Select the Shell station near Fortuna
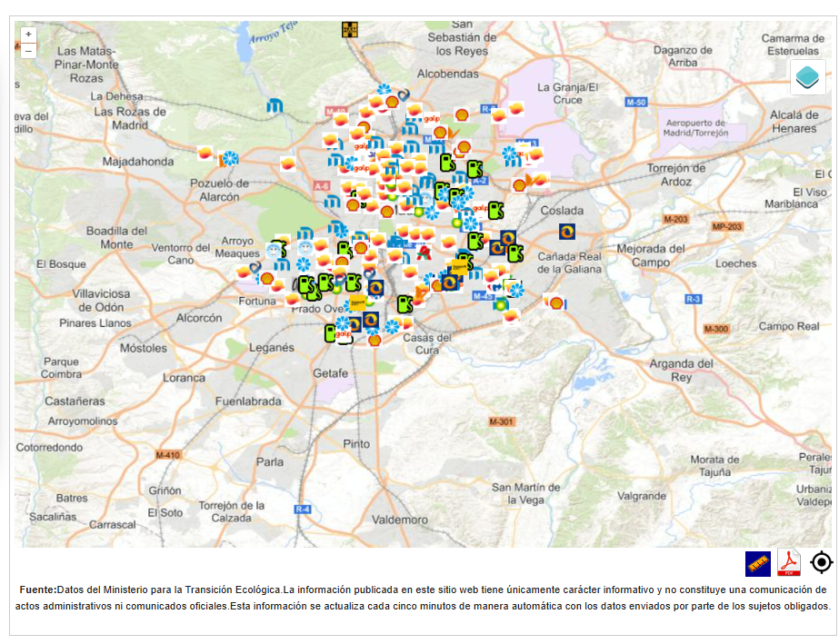This screenshot has width=839, height=644. pos(266,277)
